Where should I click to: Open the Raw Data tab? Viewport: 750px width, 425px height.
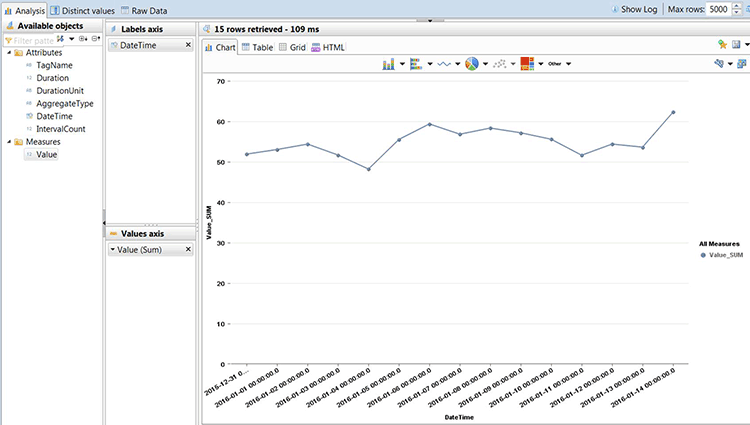[x=142, y=9]
